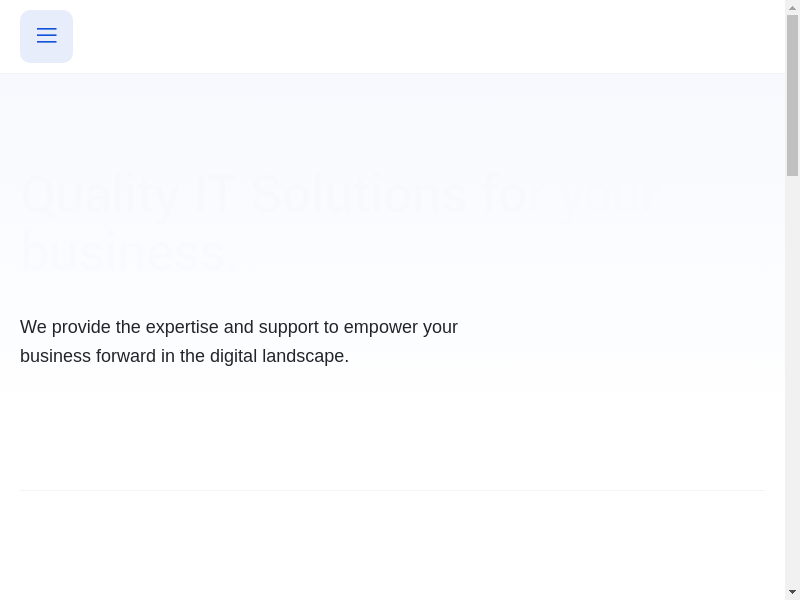Click the word "empower" in the paragraph

380,327
